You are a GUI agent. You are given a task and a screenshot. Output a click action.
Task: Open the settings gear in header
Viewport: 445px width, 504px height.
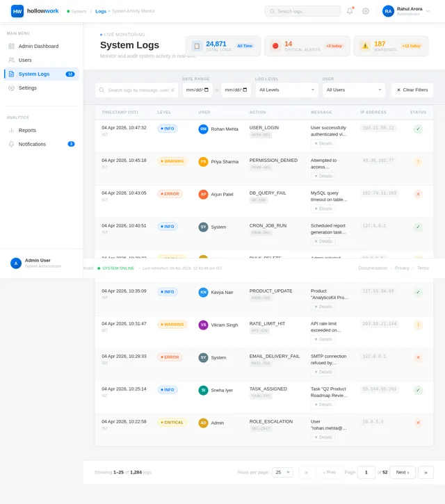[366, 11]
